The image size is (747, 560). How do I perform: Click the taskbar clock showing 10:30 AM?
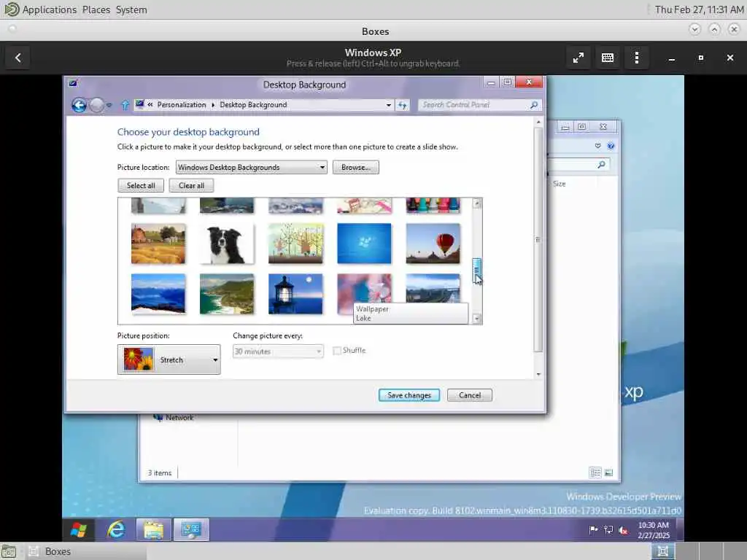pyautogui.click(x=653, y=530)
